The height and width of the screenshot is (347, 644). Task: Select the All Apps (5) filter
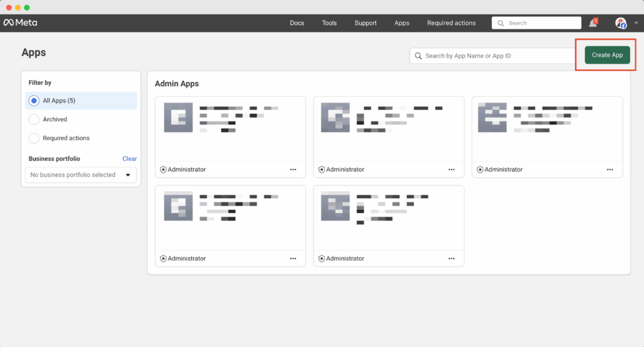pos(35,101)
